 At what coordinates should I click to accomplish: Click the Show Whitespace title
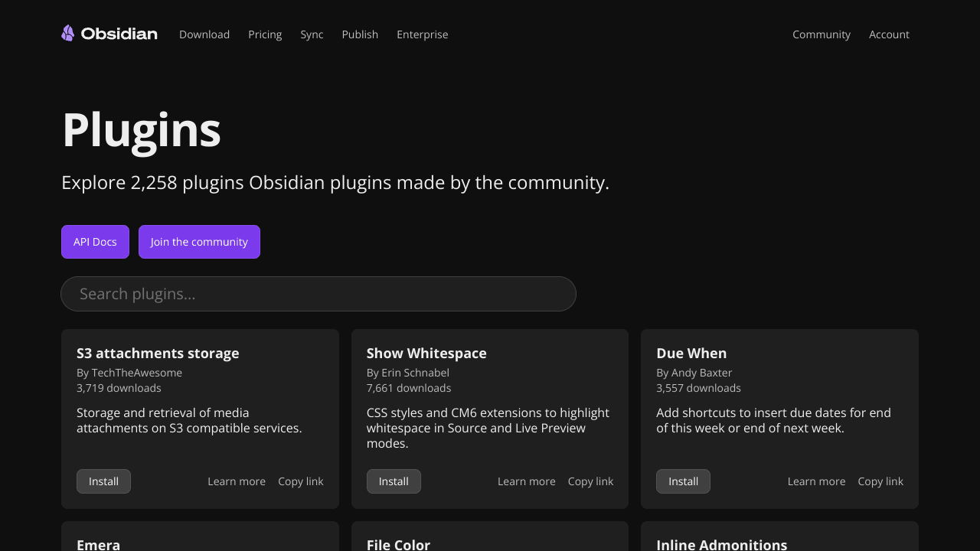click(x=426, y=353)
